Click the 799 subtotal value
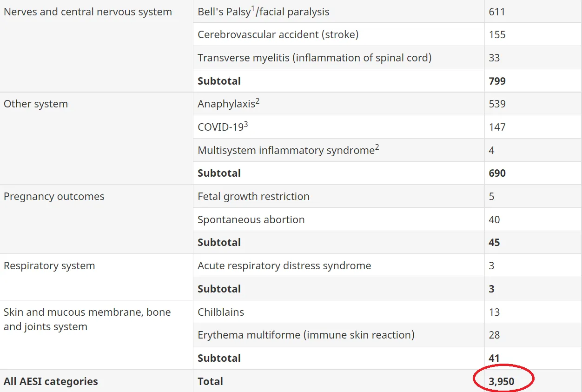This screenshot has width=582, height=392. [x=497, y=81]
